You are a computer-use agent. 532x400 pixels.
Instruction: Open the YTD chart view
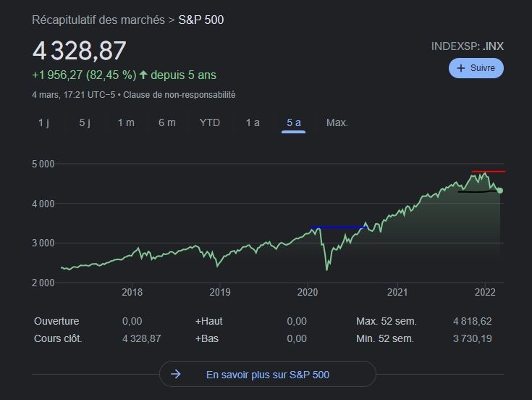coord(210,122)
